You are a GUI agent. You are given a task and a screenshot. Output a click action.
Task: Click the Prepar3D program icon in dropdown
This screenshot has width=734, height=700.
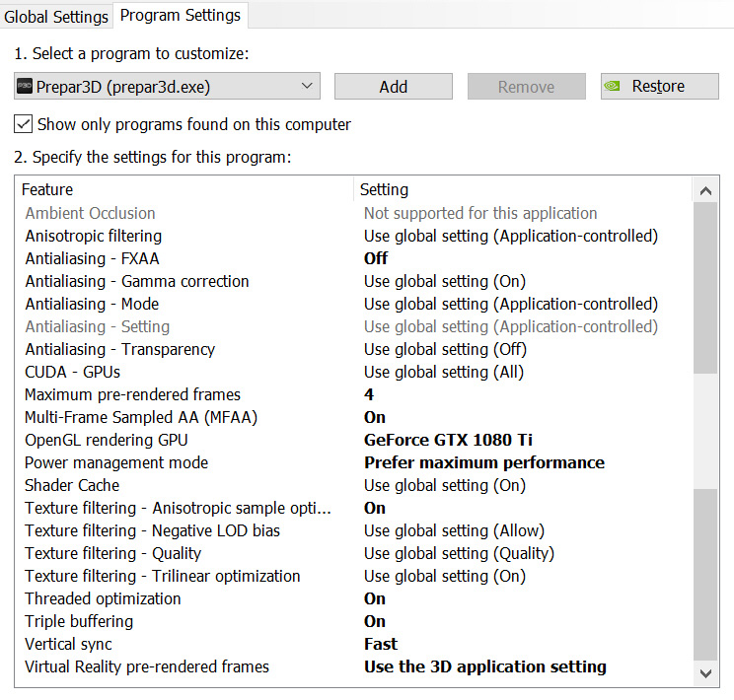point(25,87)
